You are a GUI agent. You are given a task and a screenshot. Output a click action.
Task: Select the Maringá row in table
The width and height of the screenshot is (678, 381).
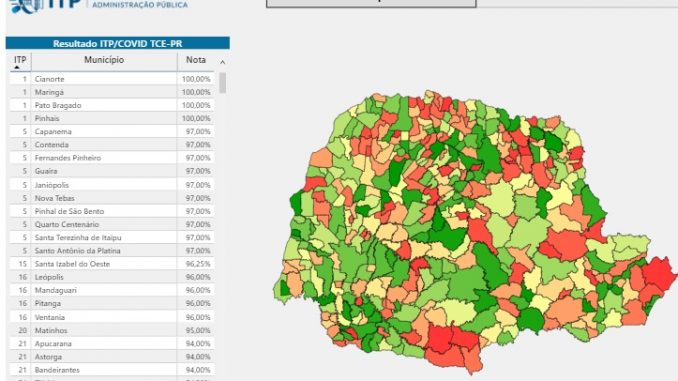(112, 92)
